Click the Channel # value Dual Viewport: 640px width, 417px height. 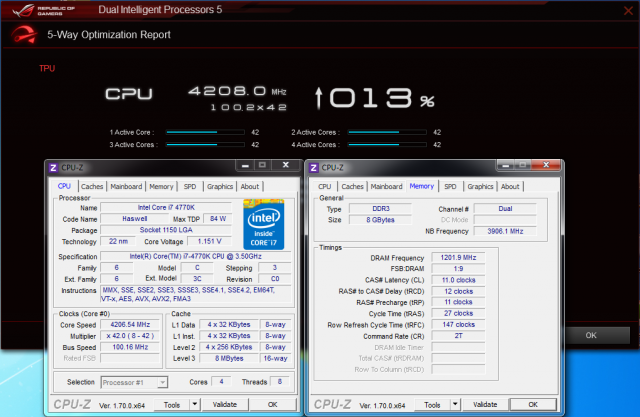(x=505, y=208)
